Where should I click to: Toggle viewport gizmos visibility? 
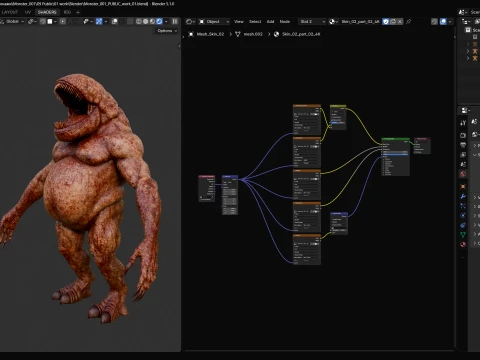99,22
